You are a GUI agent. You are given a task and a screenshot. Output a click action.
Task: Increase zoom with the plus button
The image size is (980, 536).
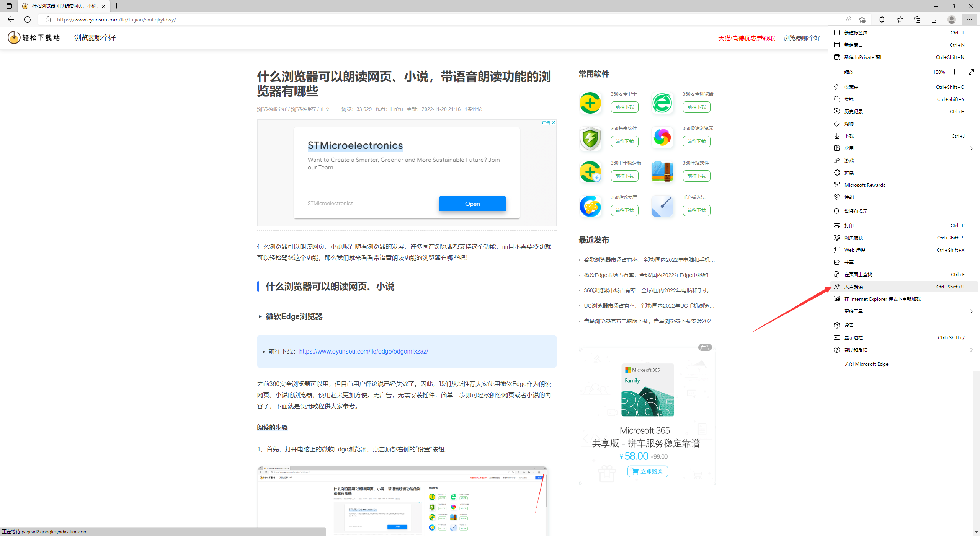pyautogui.click(x=954, y=72)
